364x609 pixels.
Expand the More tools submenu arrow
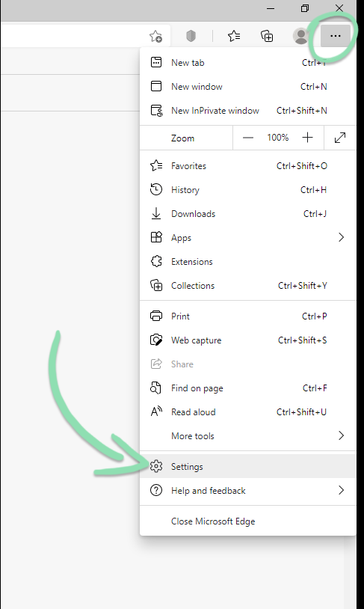click(x=341, y=435)
